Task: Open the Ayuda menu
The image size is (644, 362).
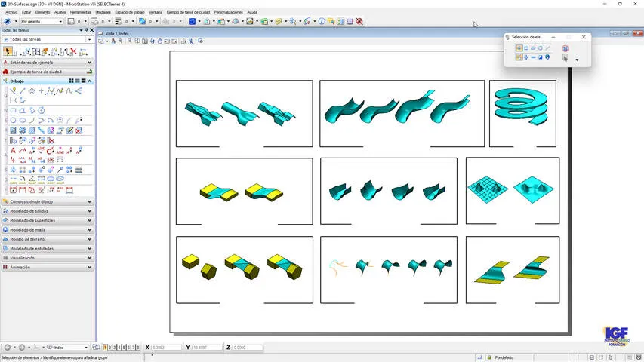Action: (x=251, y=12)
